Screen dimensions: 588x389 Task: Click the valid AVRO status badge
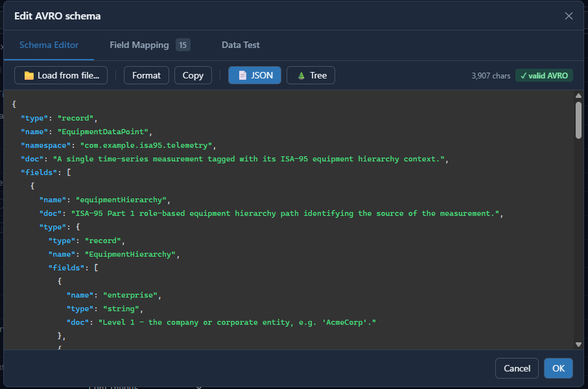click(x=544, y=75)
